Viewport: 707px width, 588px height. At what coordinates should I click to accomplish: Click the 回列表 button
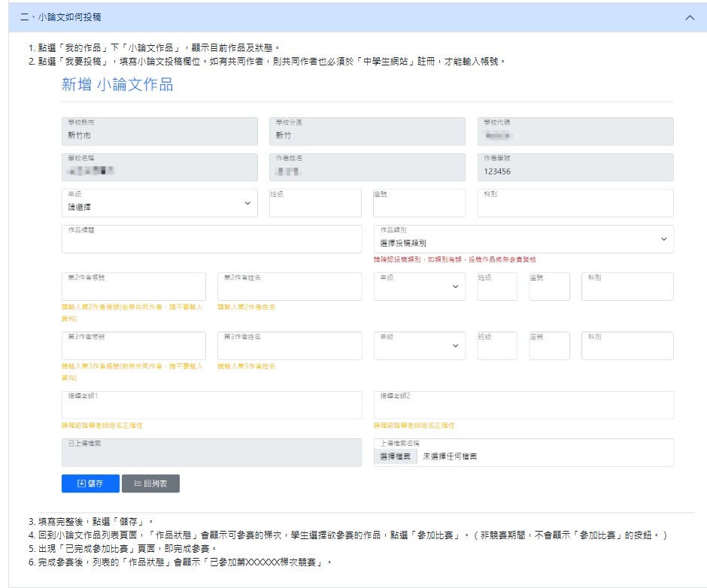coord(151,483)
